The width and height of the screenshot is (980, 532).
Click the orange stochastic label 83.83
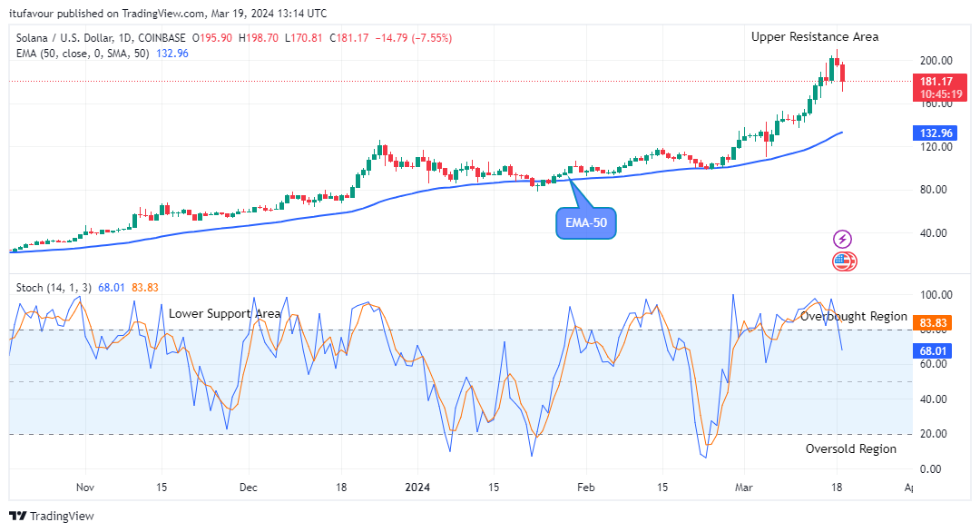tap(932, 323)
